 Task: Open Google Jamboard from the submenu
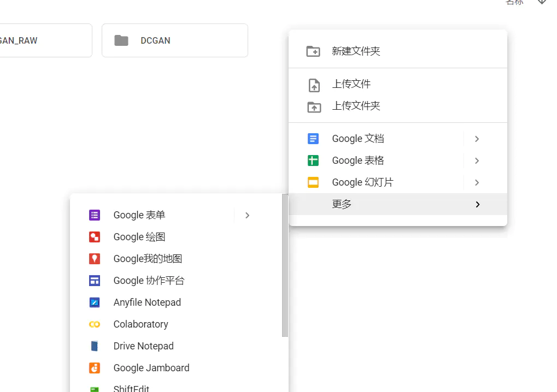[x=176, y=368]
